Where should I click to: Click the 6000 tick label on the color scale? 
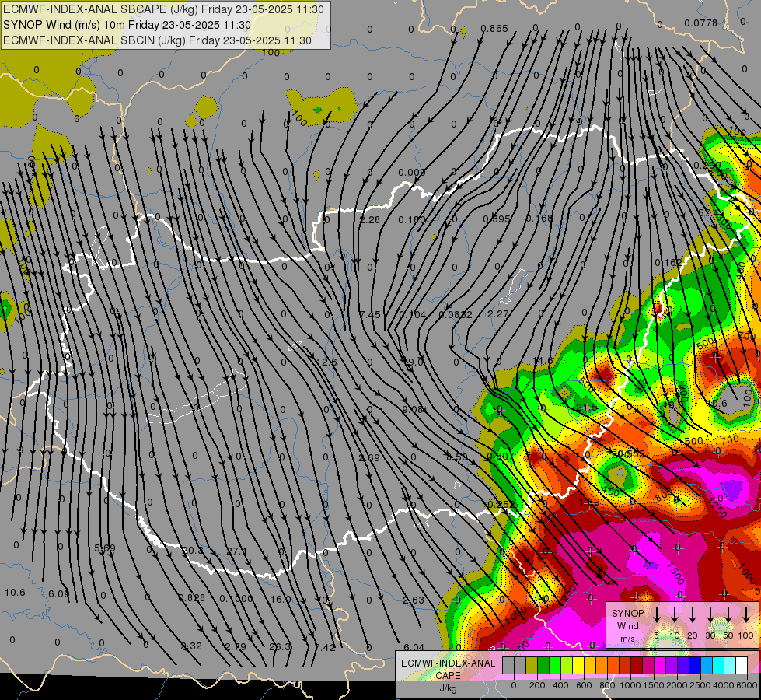746,685
